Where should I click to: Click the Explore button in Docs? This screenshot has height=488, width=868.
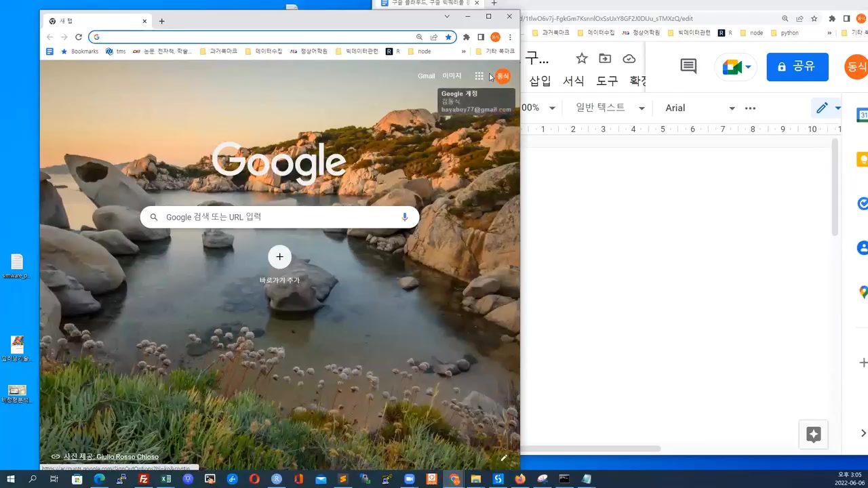coord(814,434)
